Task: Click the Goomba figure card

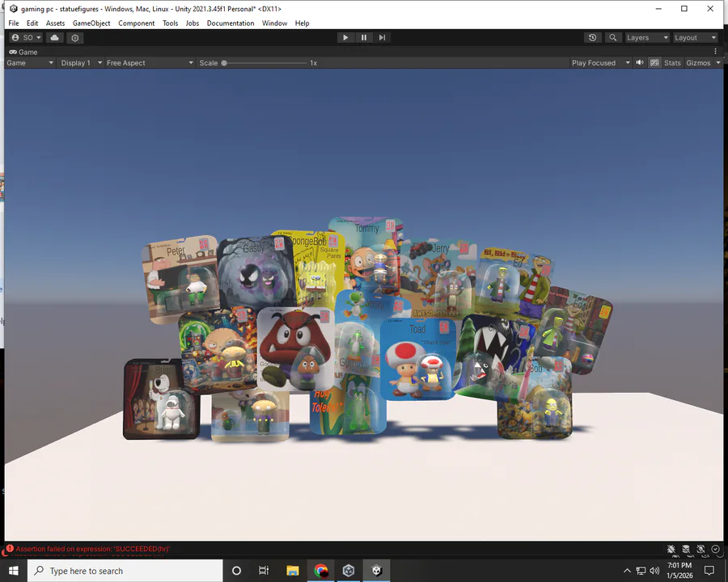Action: pos(295,348)
